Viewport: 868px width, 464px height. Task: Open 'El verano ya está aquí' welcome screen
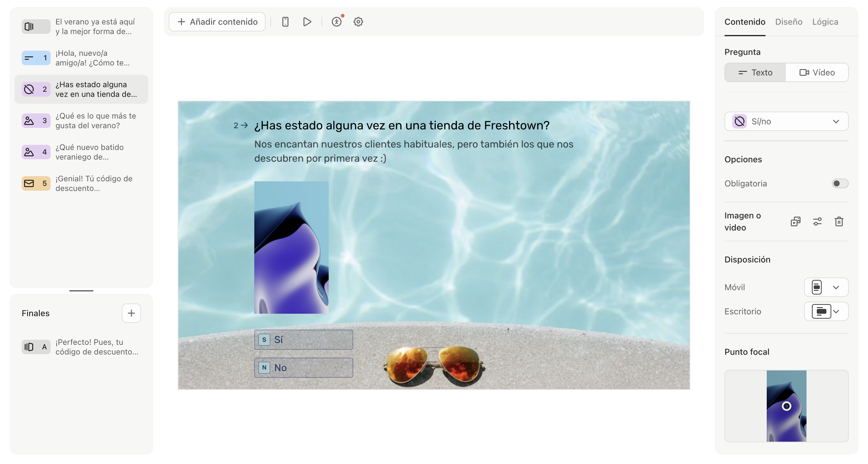[82, 27]
